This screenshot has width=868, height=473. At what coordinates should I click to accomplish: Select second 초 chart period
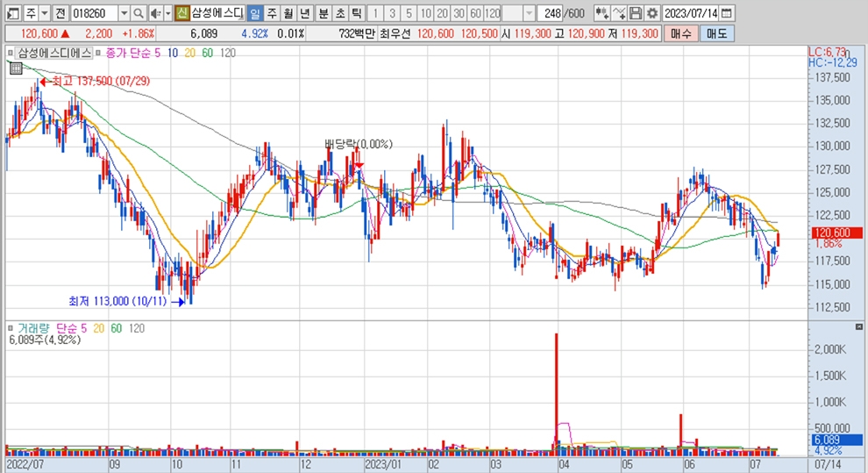[x=340, y=13]
